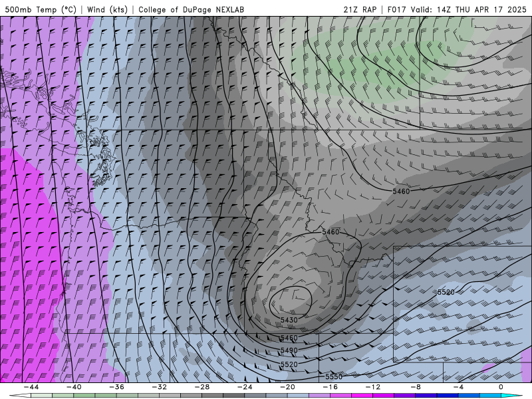Click the -16 colorbar tick label
This screenshot has width=532, height=399.
(330, 387)
